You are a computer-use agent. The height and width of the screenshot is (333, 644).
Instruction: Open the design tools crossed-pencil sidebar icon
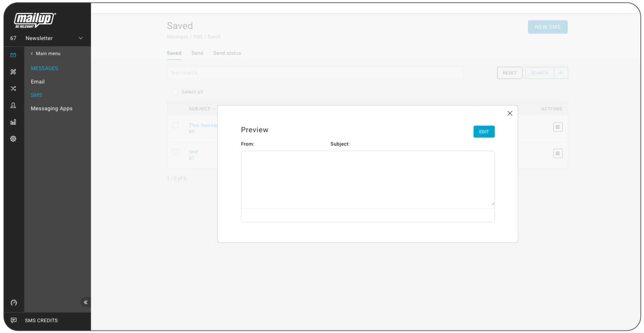pyautogui.click(x=13, y=72)
